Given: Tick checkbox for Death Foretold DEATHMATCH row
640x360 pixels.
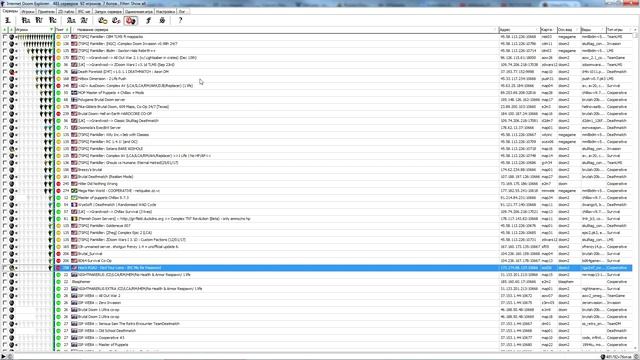Looking at the screenshot, I should 5,72.
